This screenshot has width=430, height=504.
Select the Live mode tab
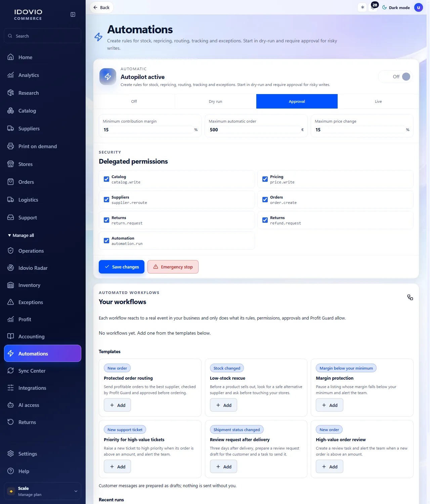[x=378, y=101]
